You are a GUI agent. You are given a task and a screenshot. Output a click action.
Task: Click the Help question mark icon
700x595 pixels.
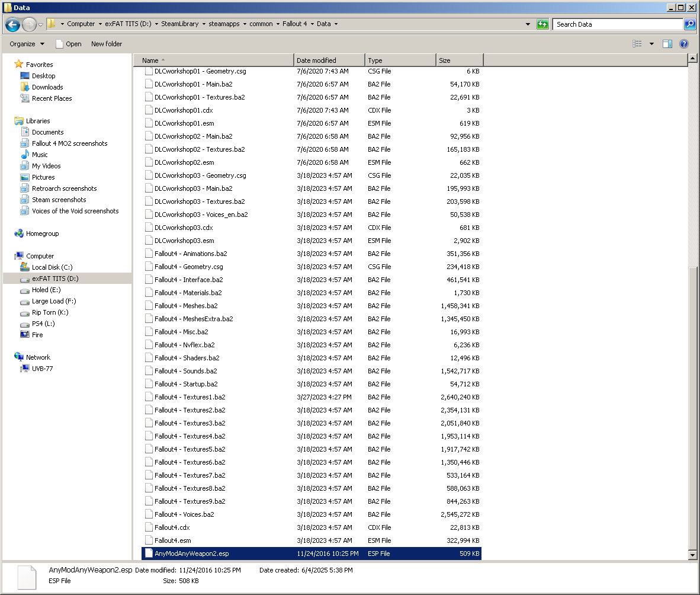[684, 44]
